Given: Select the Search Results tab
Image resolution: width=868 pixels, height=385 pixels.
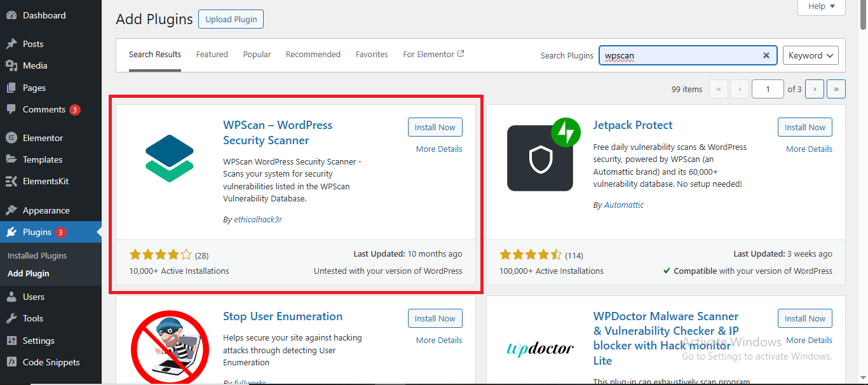Looking at the screenshot, I should coord(155,54).
